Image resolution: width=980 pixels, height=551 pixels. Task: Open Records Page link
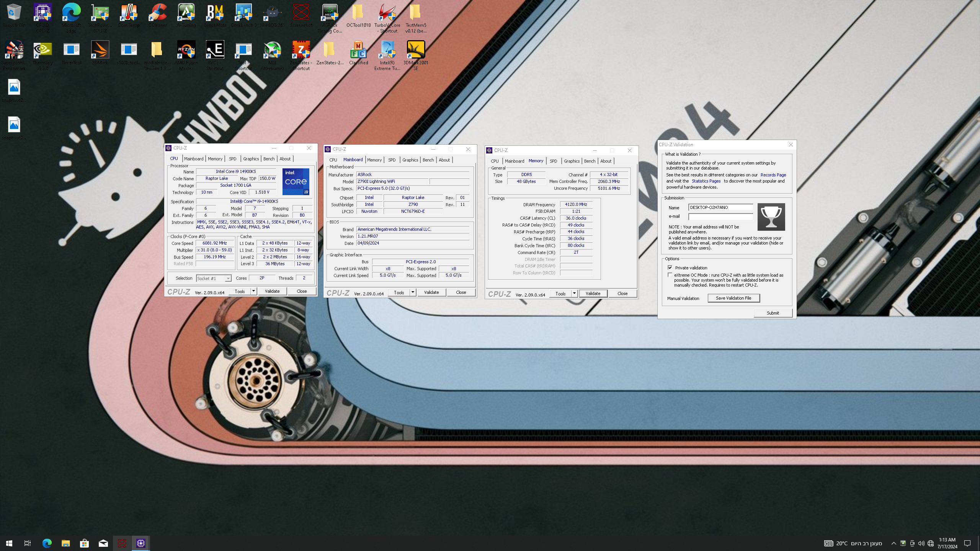tap(773, 175)
